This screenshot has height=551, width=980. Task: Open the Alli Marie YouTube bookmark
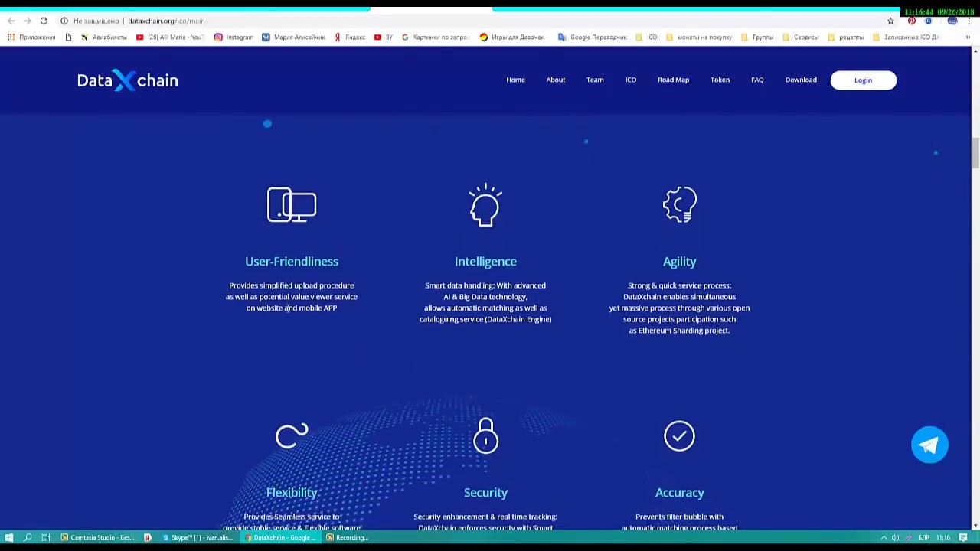point(169,37)
